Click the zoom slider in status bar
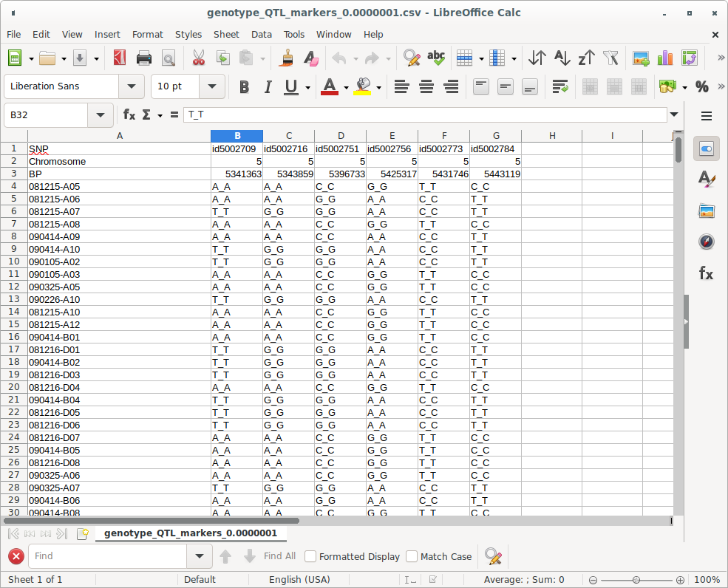The width and height of the screenshot is (728, 588). pos(636,580)
